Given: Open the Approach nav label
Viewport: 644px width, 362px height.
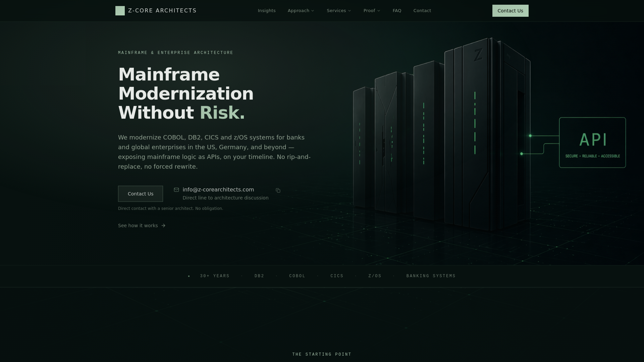Looking at the screenshot, I should click(299, 11).
